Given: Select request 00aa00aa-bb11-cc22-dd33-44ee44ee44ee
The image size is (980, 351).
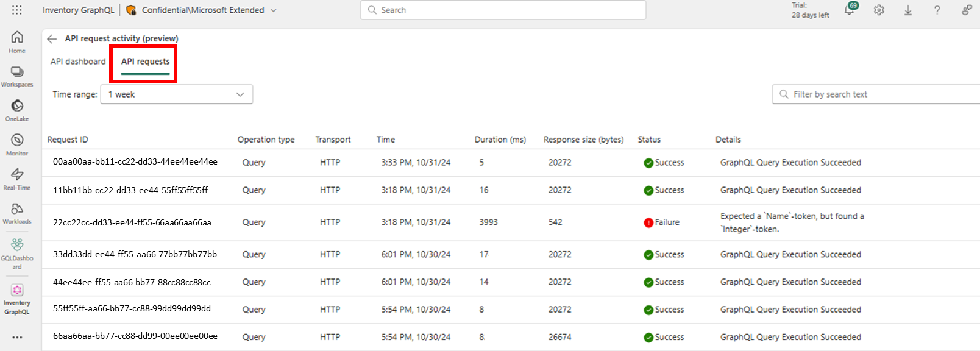Looking at the screenshot, I should click(135, 162).
